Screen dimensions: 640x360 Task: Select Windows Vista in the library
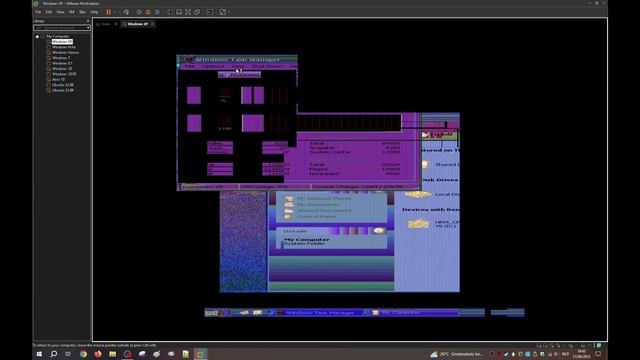(x=64, y=47)
